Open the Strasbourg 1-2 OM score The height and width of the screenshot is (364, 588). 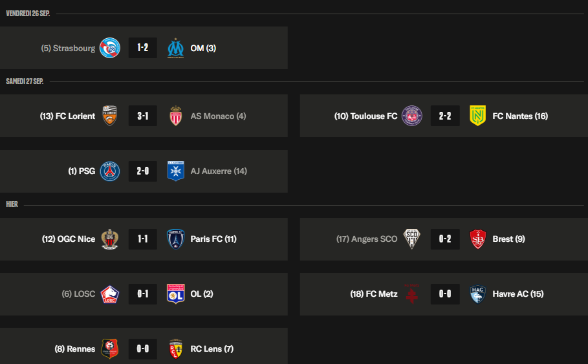[143, 48]
